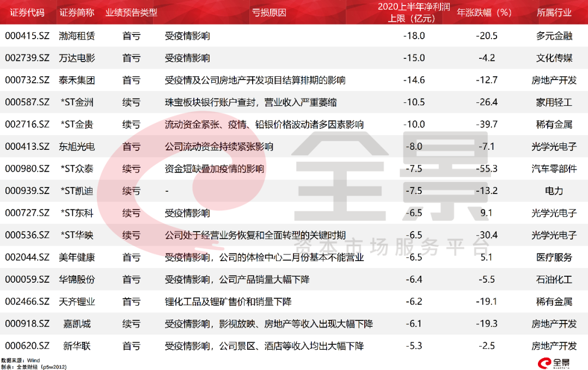588x370 pixels.
Task: Select stock name 东旭光电
Action: click(77, 147)
